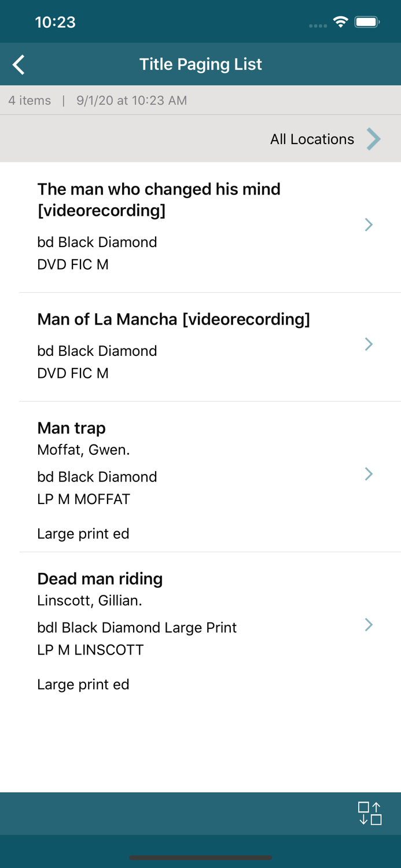Tap the chevron beside Man trap
401x868 pixels.
click(x=369, y=474)
